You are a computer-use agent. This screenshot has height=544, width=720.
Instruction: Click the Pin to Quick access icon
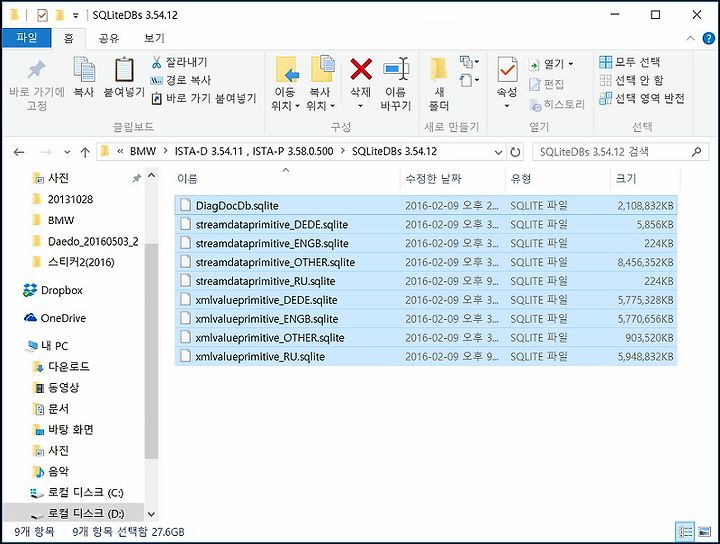tap(36, 70)
